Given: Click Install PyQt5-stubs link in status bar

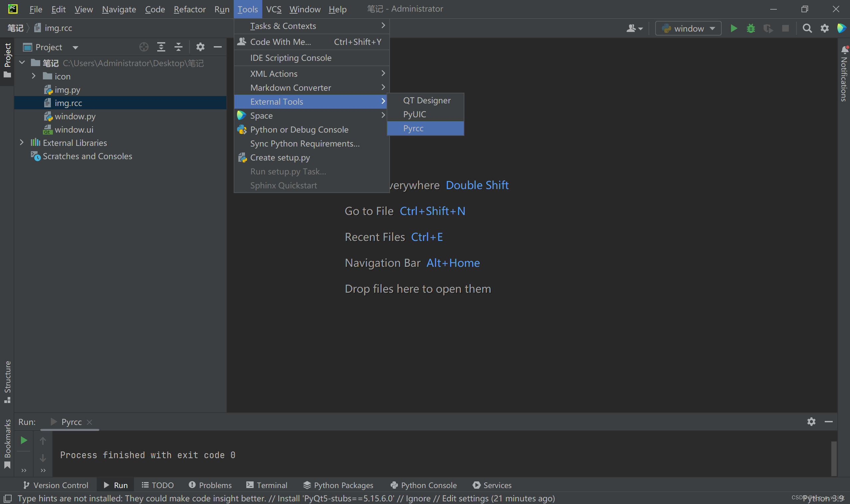Looking at the screenshot, I should click(x=336, y=498).
